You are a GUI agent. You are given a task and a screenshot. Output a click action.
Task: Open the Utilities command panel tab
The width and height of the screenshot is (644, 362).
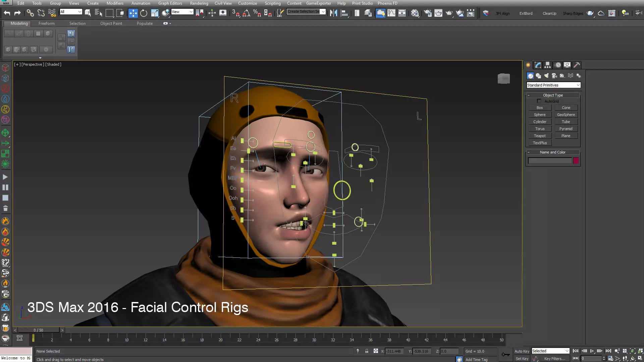click(x=577, y=65)
